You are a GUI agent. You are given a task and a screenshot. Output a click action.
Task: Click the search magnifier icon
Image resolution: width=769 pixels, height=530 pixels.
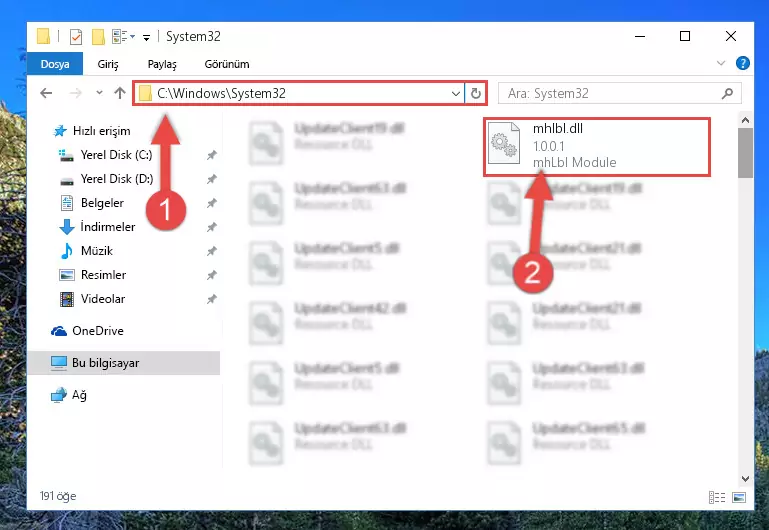click(728, 93)
